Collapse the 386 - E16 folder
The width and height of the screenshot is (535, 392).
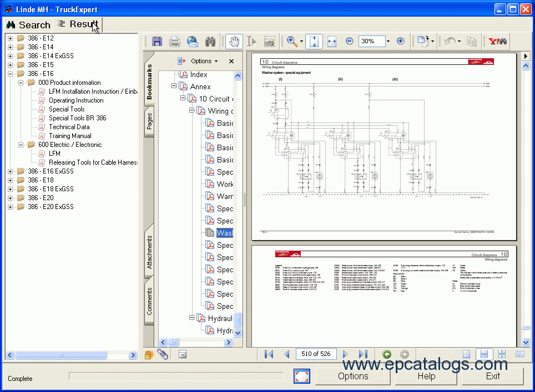tap(10, 74)
